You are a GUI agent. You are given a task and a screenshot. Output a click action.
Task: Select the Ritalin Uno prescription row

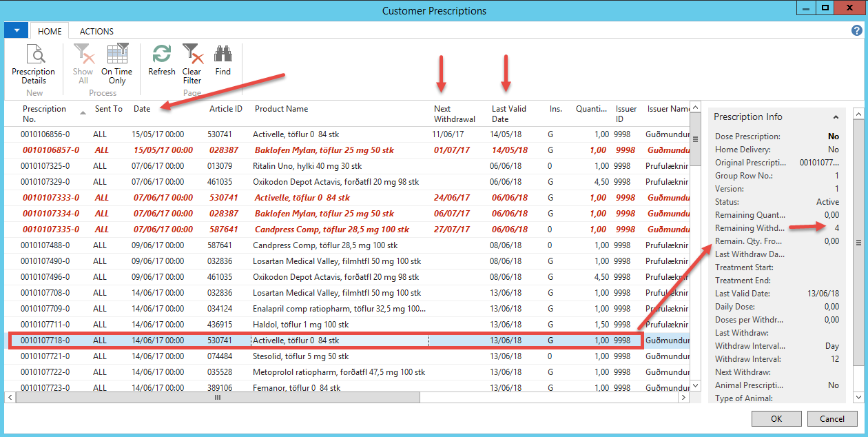point(307,166)
